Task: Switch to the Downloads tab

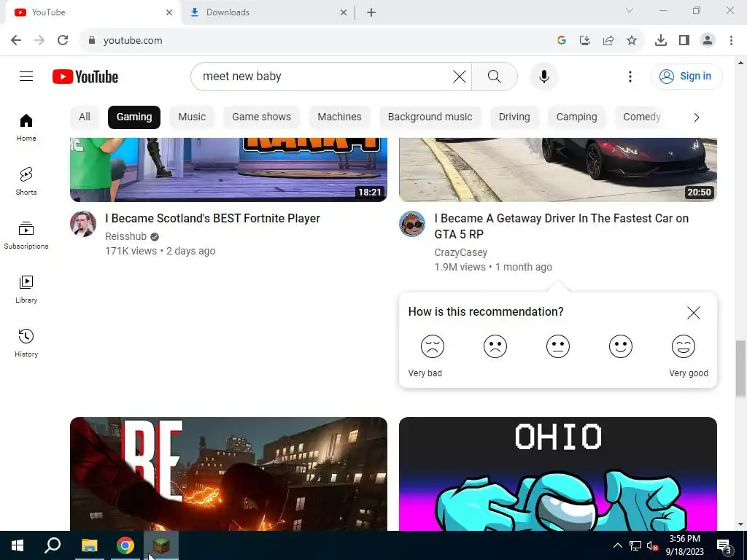Action: pyautogui.click(x=267, y=12)
